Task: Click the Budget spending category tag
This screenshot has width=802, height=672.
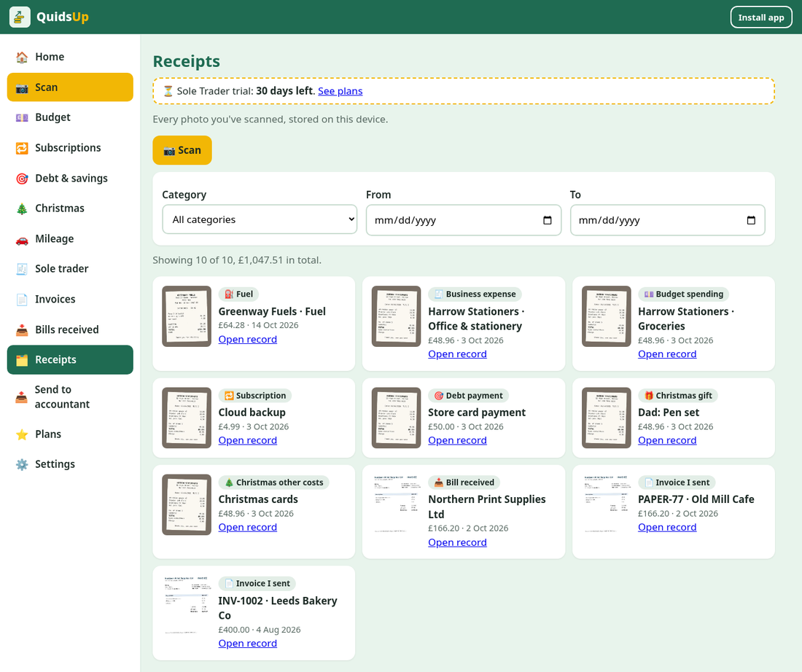Action: [683, 294]
